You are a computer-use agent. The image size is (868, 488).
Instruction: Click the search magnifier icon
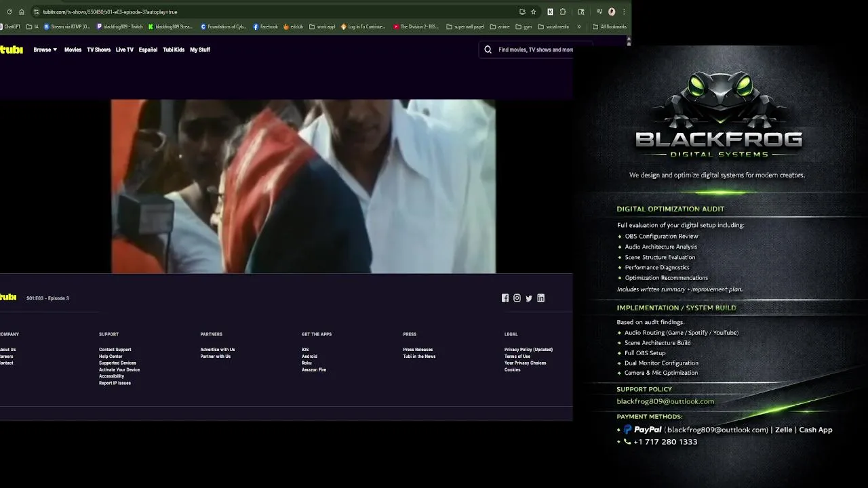tap(488, 49)
